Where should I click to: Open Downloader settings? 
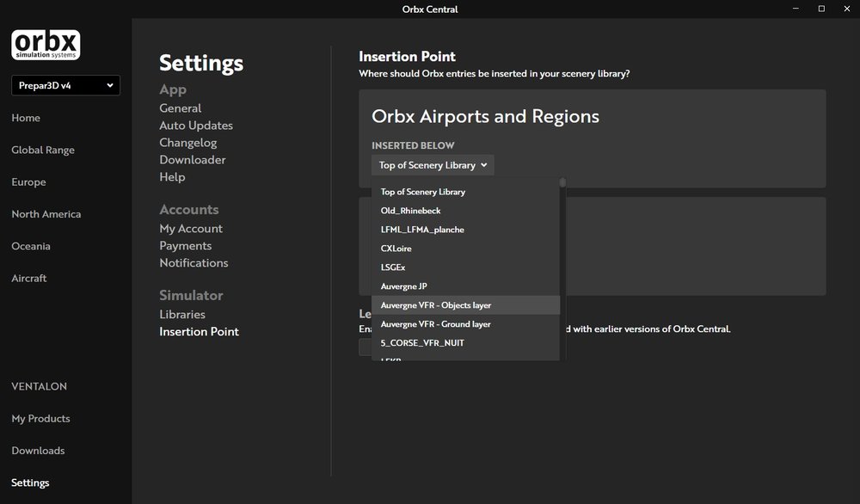point(193,160)
